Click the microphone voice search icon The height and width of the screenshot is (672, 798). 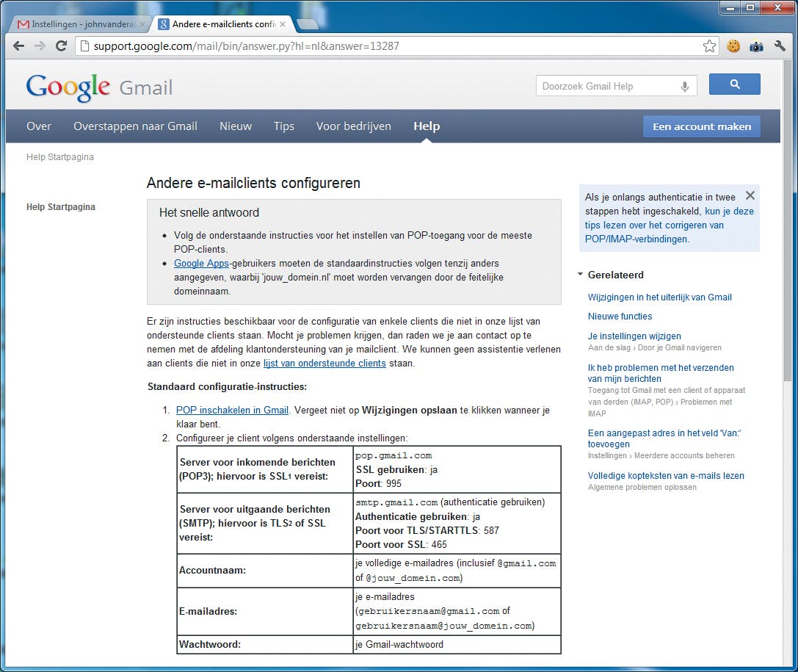coord(685,87)
